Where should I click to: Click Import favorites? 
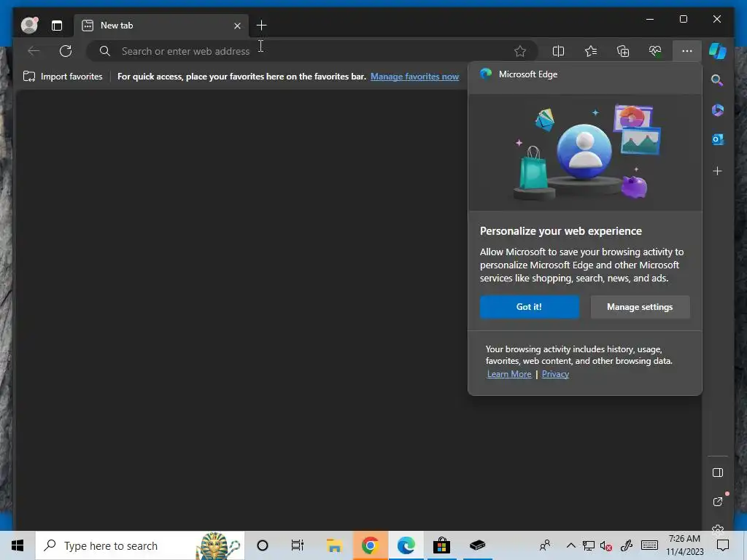click(x=63, y=76)
